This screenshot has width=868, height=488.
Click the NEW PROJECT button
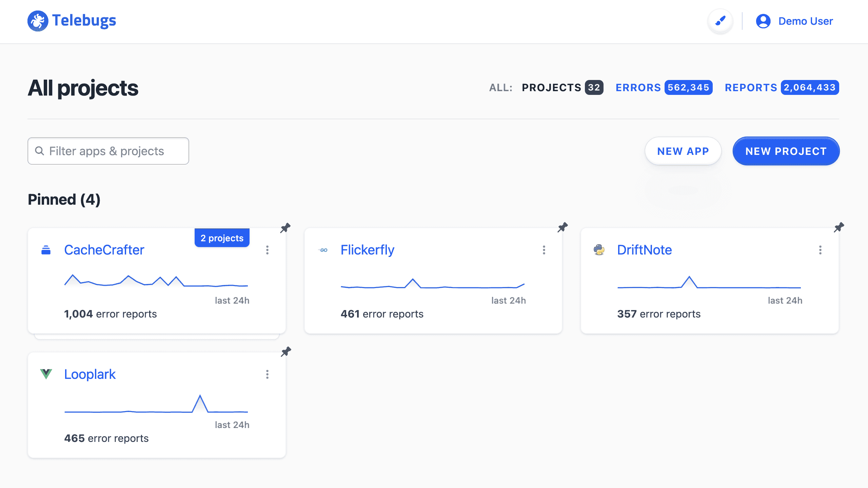point(786,151)
